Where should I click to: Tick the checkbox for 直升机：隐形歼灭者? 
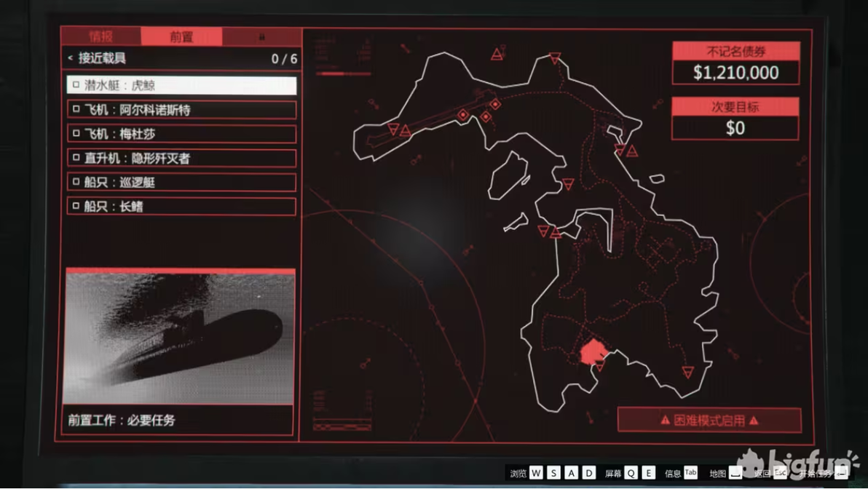[76, 158]
